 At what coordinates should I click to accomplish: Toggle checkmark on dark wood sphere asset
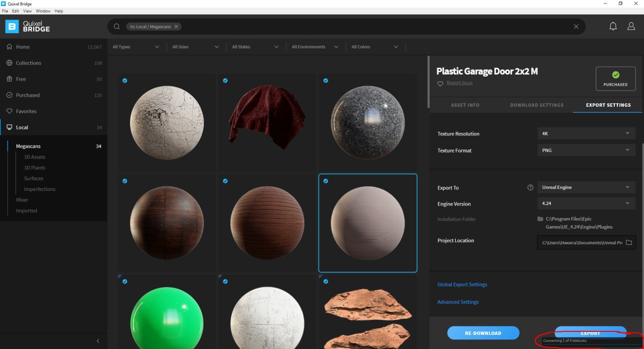[125, 181]
